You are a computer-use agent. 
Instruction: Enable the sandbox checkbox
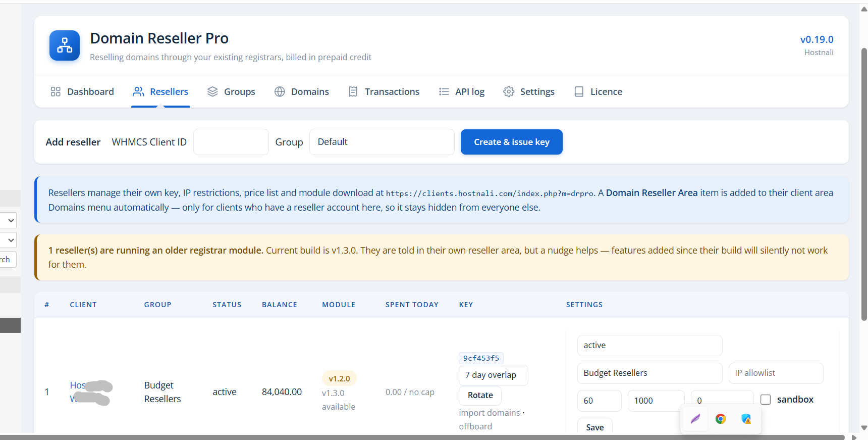tap(766, 400)
